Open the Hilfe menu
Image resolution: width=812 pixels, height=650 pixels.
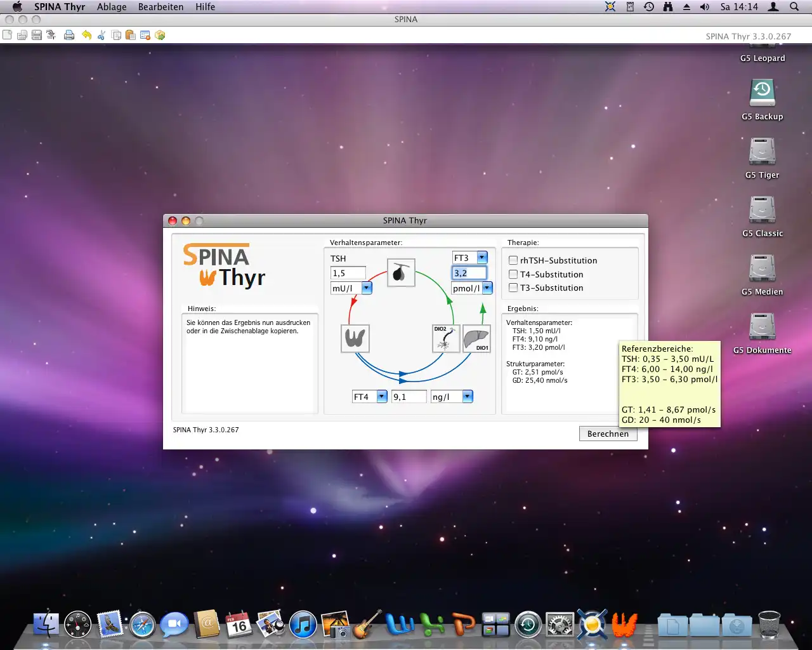pyautogui.click(x=205, y=7)
